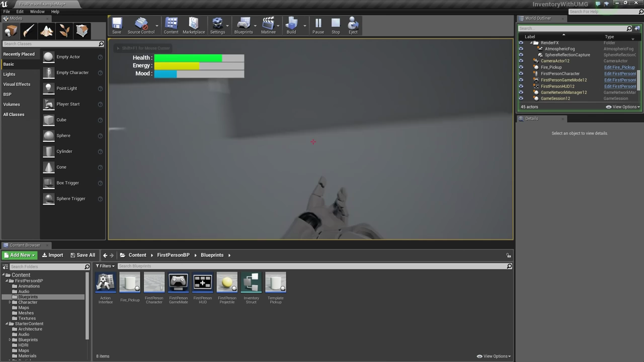Screen dimensions: 644x362
Task: Pause the running game simulation
Action: pyautogui.click(x=318, y=25)
